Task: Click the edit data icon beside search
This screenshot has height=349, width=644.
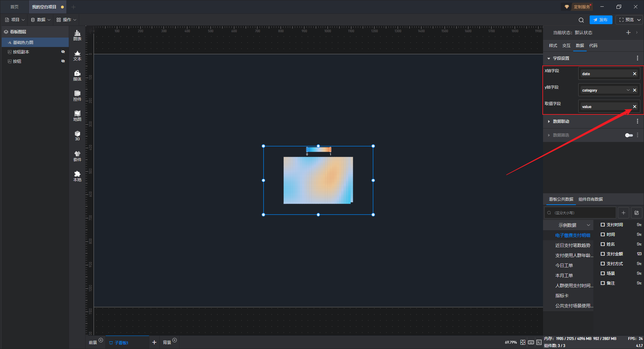Action: tap(636, 213)
